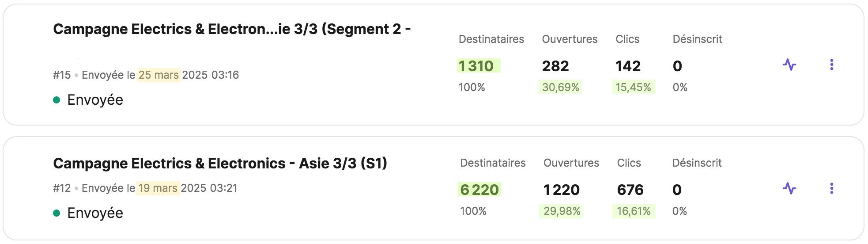Image resolution: width=868 pixels, height=244 pixels.
Task: Click the 25 mars sent date
Action: click(x=159, y=75)
